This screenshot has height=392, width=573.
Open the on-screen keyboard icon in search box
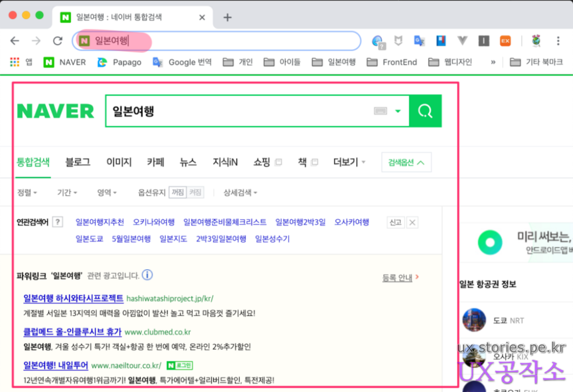pyautogui.click(x=380, y=111)
